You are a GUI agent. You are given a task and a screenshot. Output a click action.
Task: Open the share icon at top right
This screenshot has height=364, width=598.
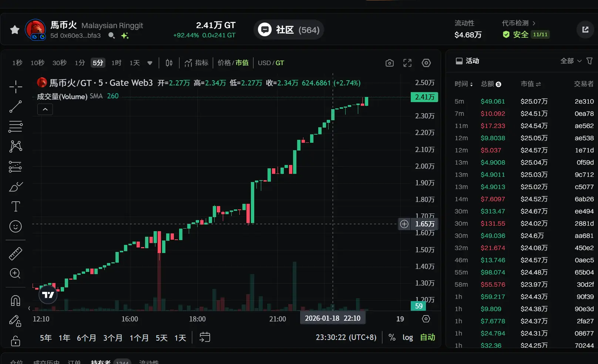[585, 30]
